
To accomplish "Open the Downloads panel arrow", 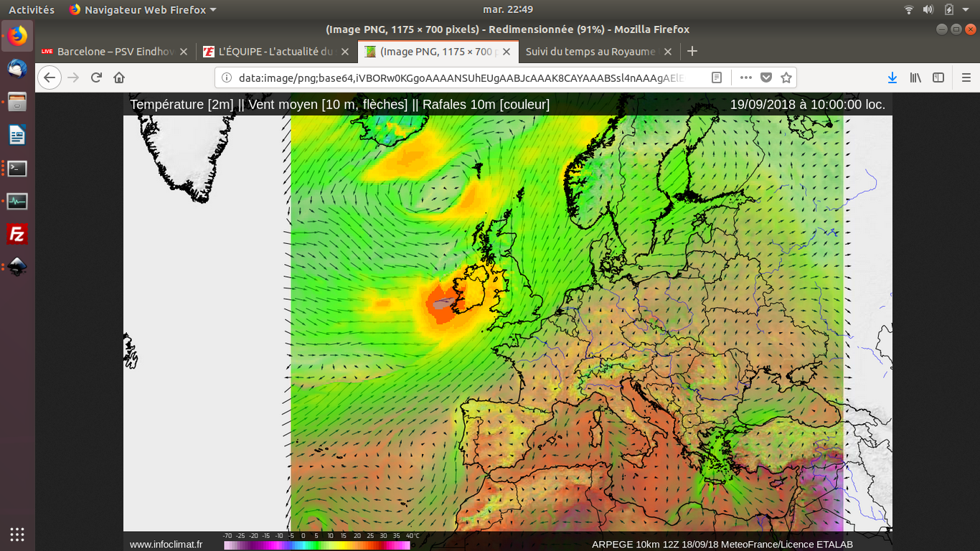I will [892, 77].
